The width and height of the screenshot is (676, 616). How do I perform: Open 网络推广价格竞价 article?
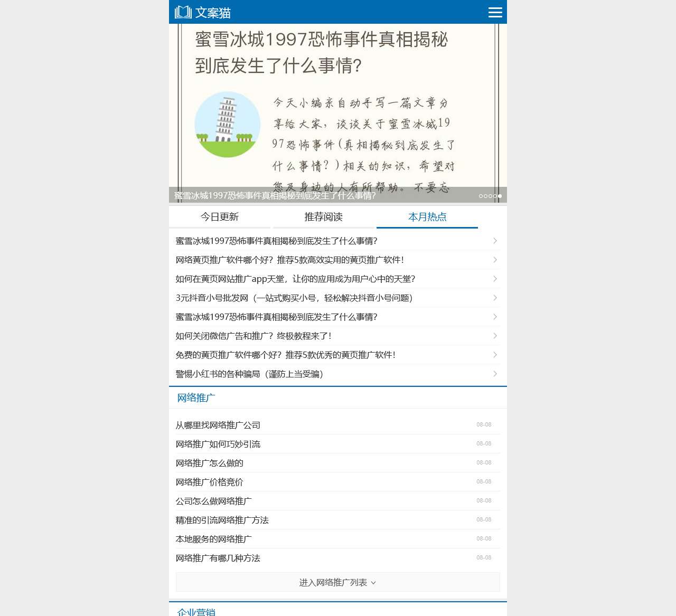[x=209, y=482]
